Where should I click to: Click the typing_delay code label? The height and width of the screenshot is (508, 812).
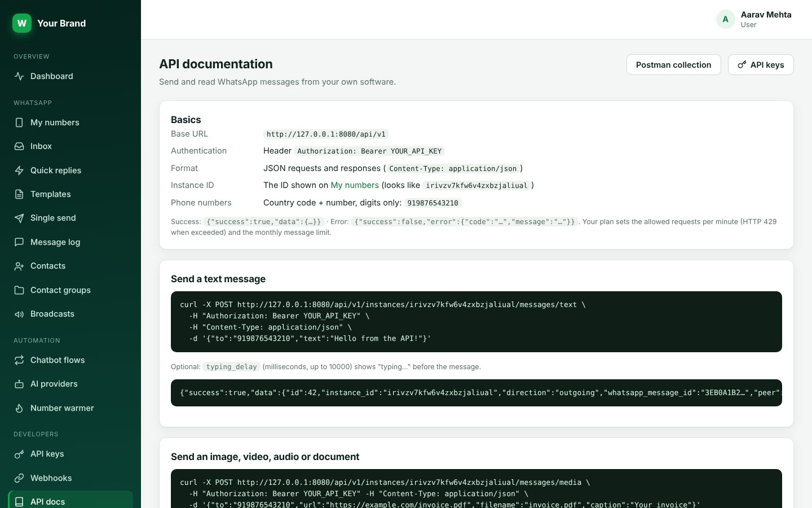point(231,367)
